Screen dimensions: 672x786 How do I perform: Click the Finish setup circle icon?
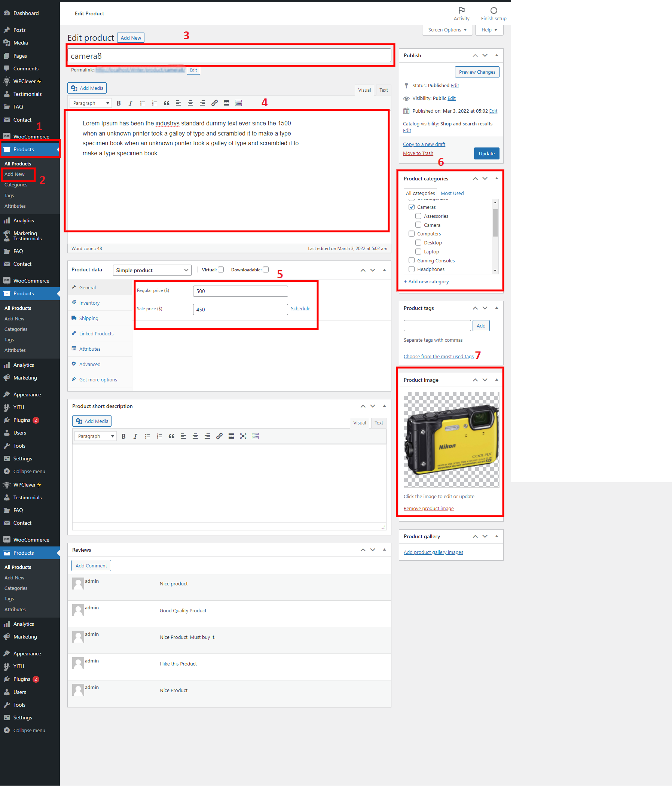pyautogui.click(x=494, y=10)
